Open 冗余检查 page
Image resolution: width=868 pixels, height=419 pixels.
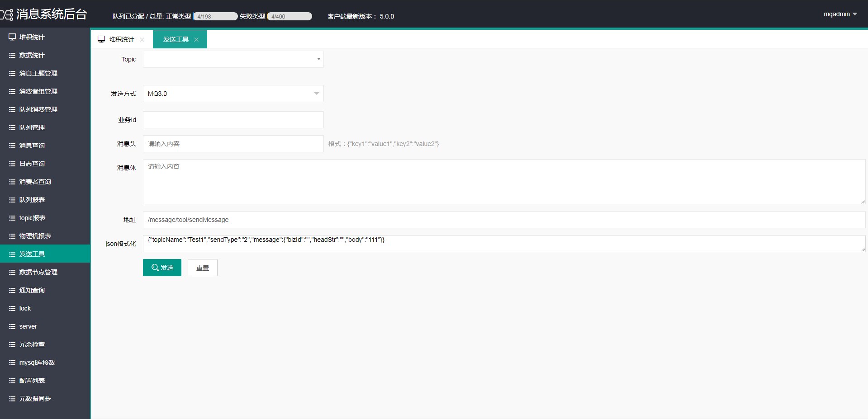point(45,344)
